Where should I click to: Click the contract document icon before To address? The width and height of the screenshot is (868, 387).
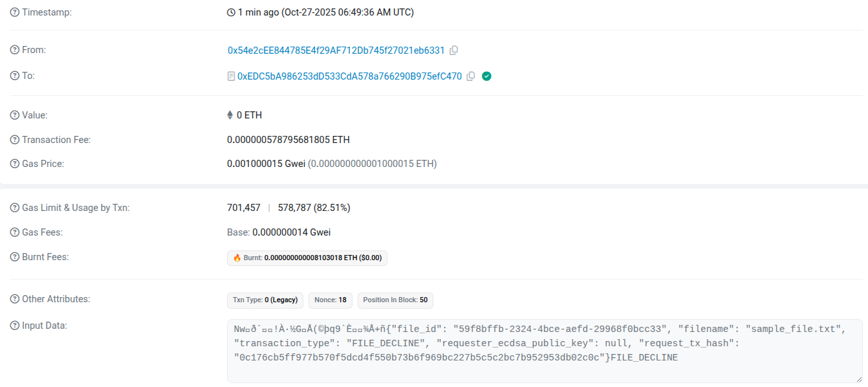coord(231,76)
